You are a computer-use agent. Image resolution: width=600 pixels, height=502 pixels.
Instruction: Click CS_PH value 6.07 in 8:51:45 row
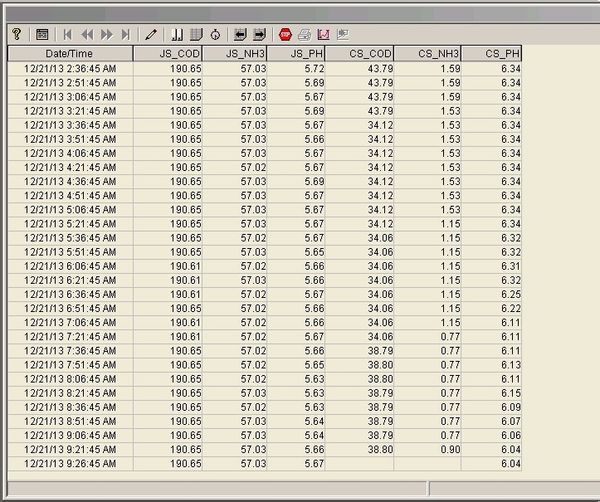click(511, 421)
